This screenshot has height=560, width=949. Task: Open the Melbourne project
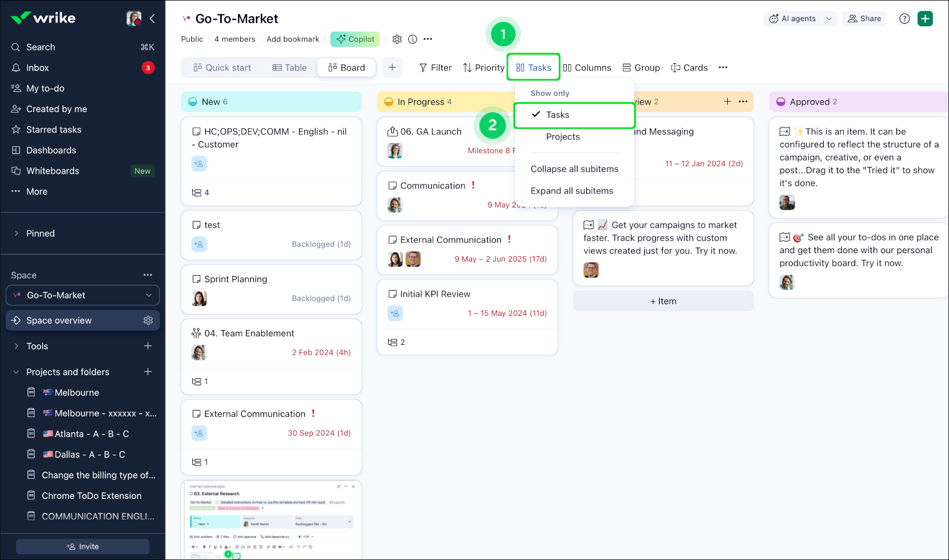pos(77,393)
